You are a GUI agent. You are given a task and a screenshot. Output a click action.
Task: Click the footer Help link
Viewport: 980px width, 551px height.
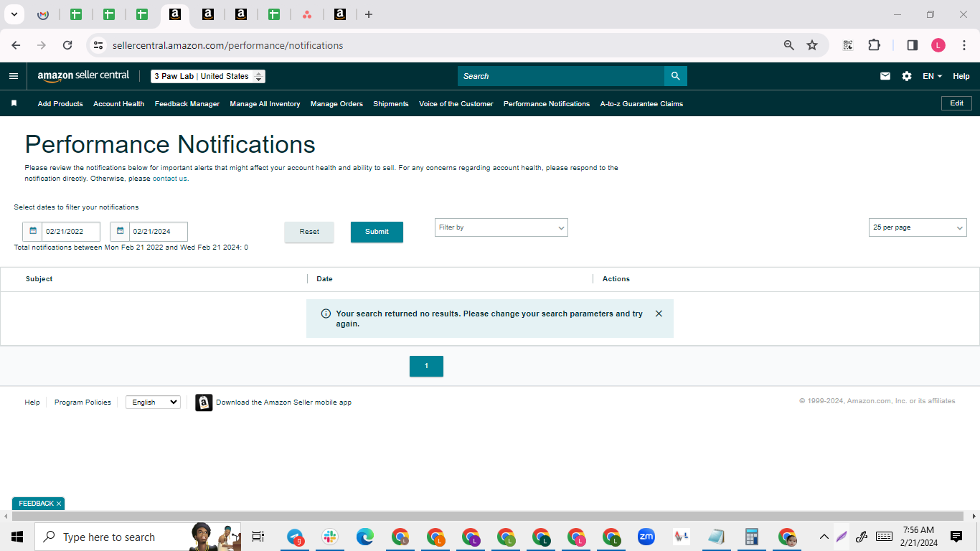pyautogui.click(x=32, y=402)
